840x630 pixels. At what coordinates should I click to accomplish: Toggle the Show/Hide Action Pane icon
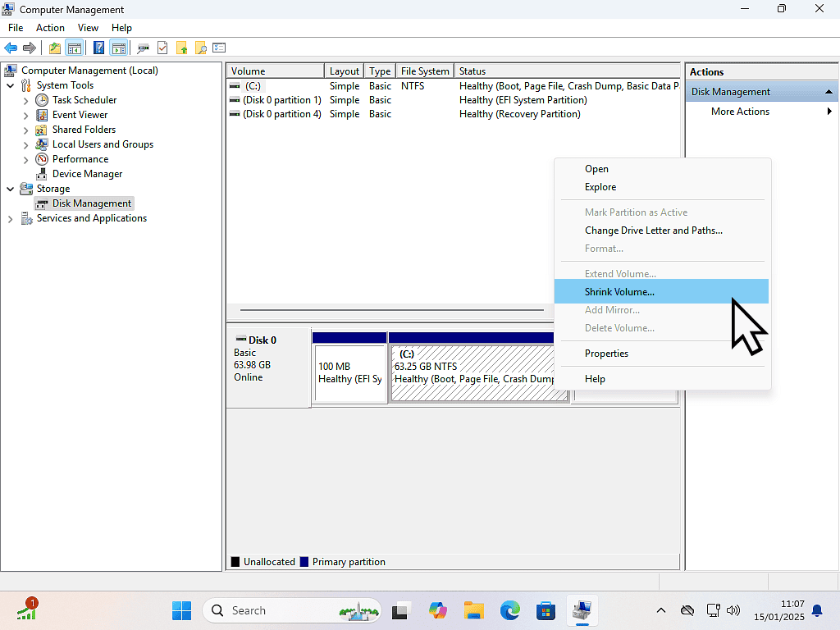click(119, 48)
